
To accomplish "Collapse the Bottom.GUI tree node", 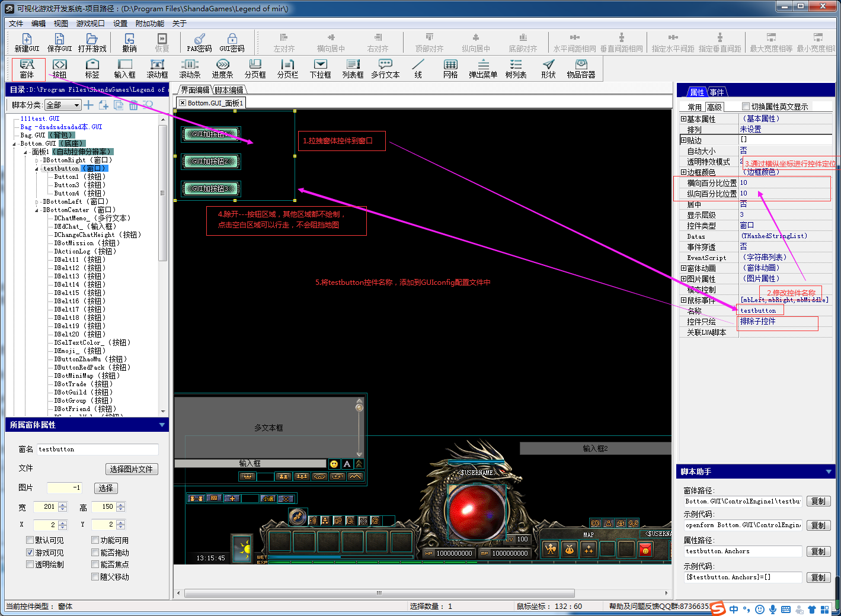I will 15,144.
